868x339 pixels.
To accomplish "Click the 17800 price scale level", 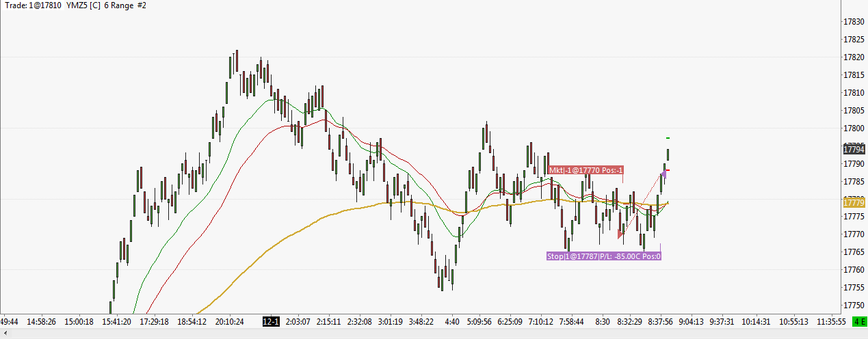I will (855, 128).
